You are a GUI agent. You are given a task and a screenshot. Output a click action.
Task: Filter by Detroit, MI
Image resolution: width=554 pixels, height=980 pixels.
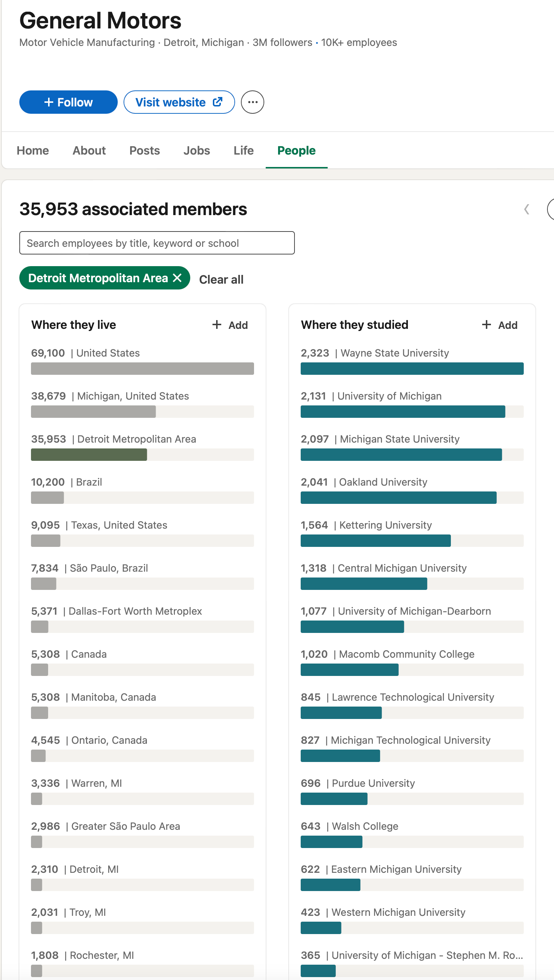(142, 877)
